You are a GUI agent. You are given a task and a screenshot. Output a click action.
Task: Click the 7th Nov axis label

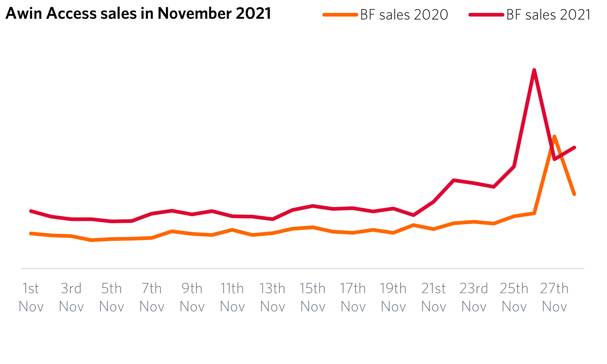pos(152,297)
